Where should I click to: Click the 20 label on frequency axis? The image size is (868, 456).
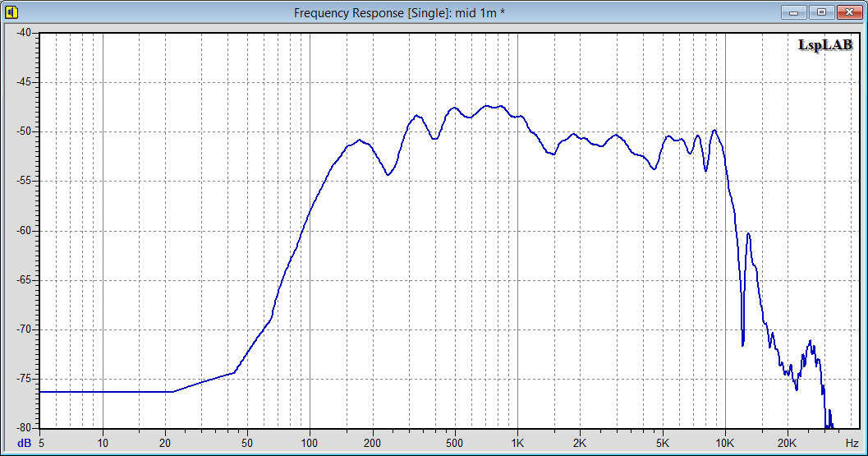coord(165,443)
